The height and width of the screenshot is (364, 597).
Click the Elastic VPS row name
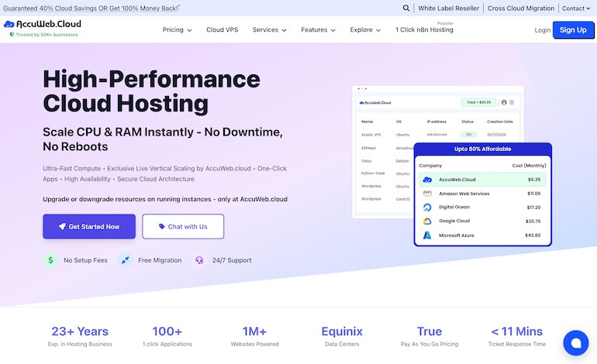pyautogui.click(x=371, y=135)
